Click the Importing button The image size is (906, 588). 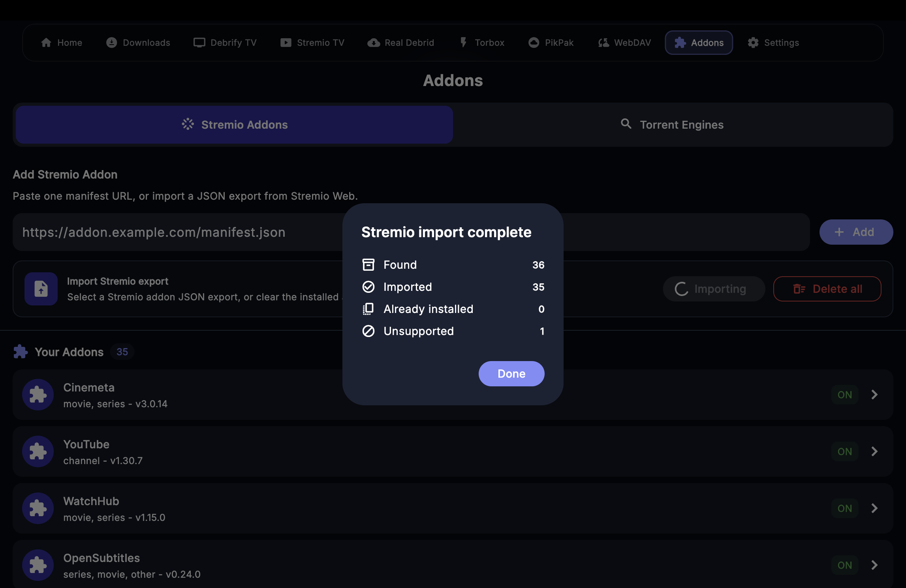[x=714, y=289]
